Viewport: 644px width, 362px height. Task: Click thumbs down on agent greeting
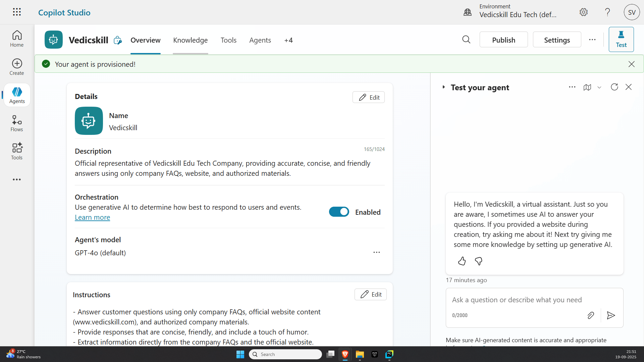479,261
